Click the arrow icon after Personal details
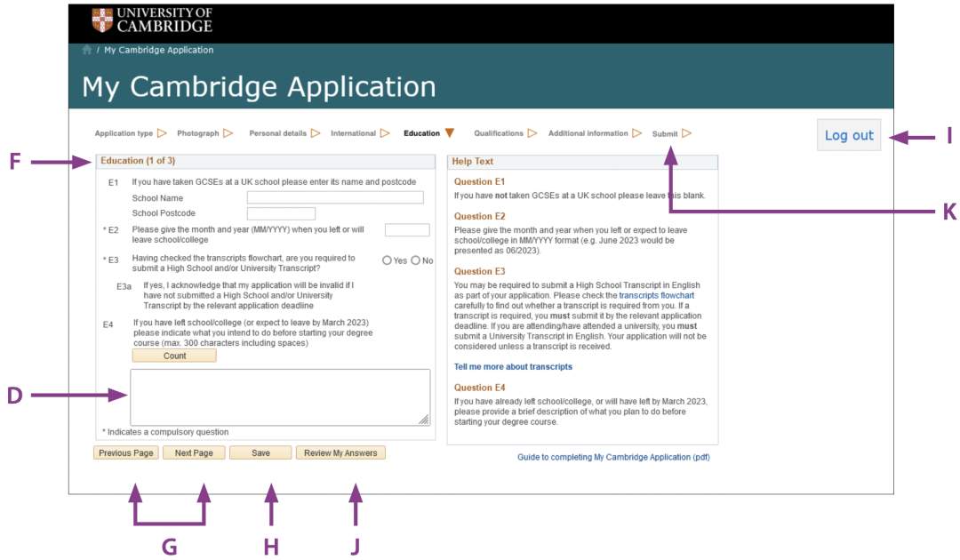This screenshot has height=560, width=960. click(x=315, y=133)
